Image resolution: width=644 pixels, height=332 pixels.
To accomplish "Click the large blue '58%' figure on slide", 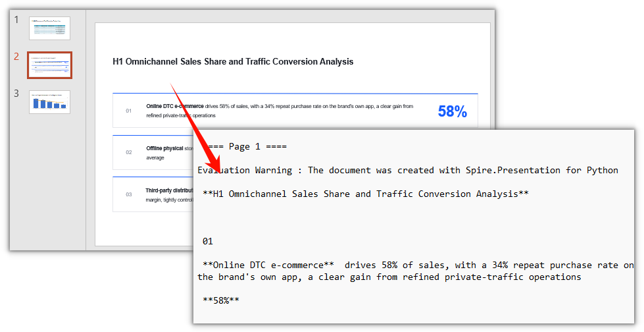I will point(452,111).
